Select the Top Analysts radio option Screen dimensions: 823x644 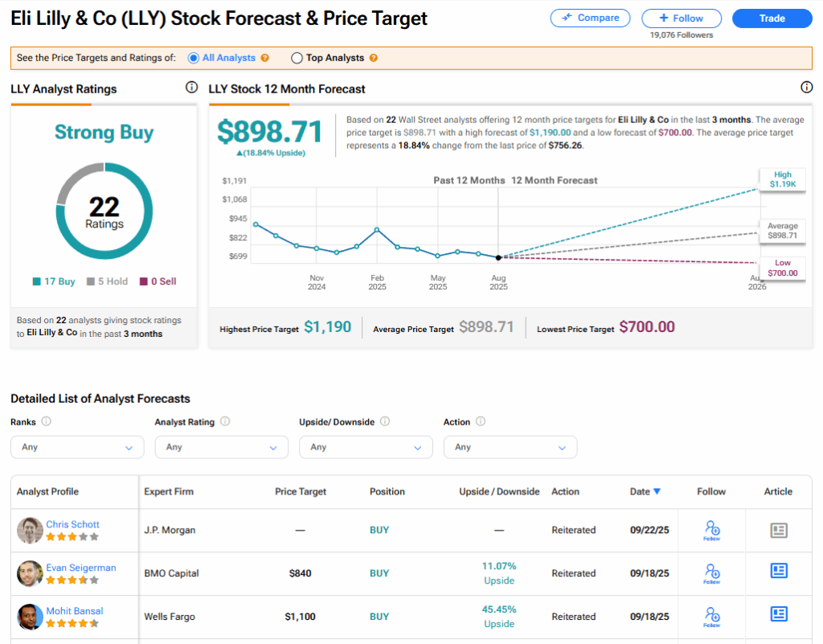(x=297, y=58)
